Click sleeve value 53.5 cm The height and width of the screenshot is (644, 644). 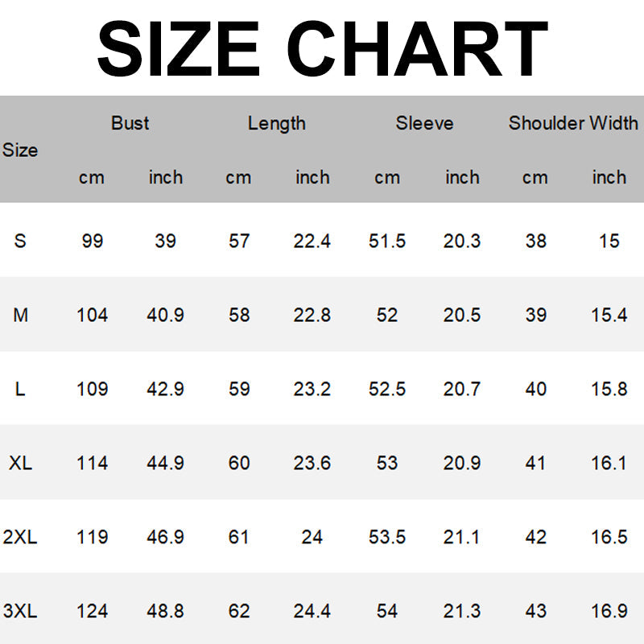point(386,537)
